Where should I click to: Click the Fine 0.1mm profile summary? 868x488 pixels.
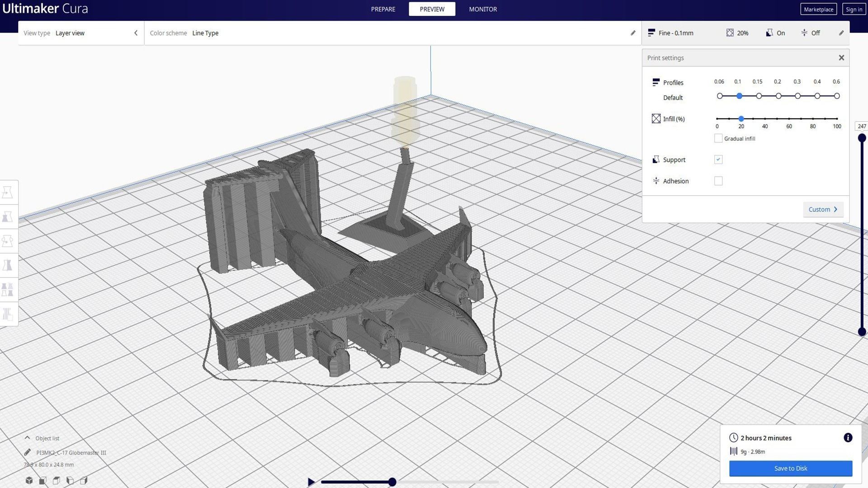click(x=670, y=33)
